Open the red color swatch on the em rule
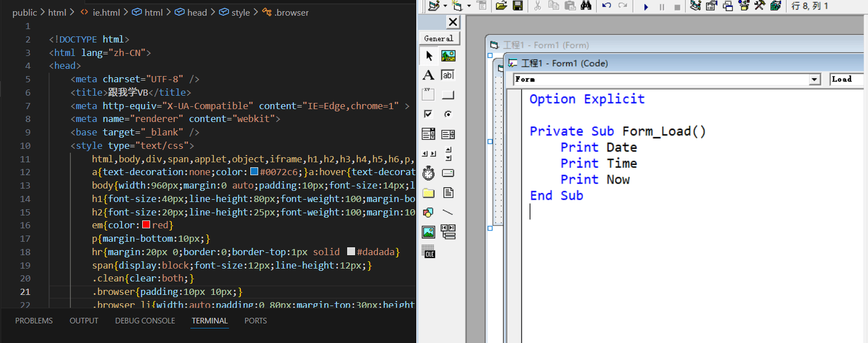Image resolution: width=868 pixels, height=343 pixels. tap(146, 225)
